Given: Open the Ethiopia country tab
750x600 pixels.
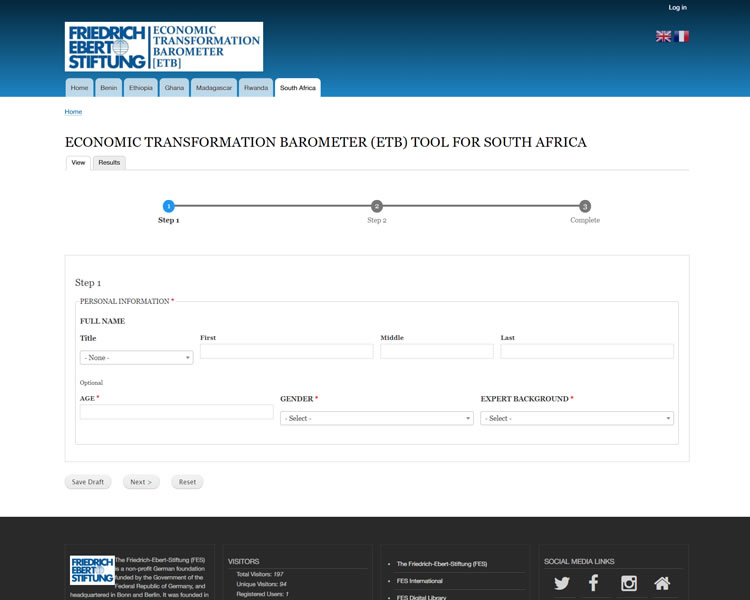Looking at the screenshot, I should coord(141,88).
